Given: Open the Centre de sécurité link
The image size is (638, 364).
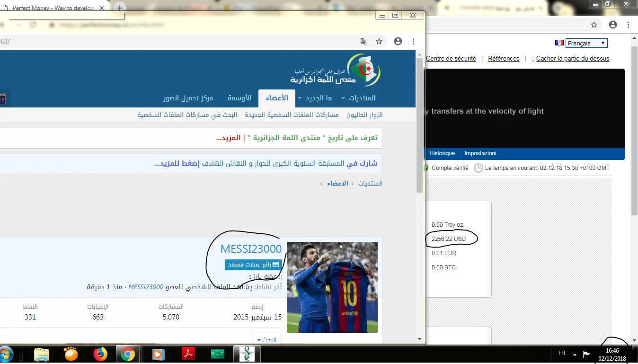Looking at the screenshot, I should click(451, 59).
